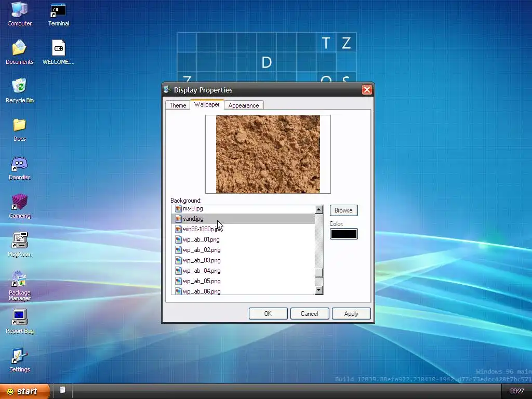The image size is (532, 399).
Task: Click the OK button
Action: click(x=268, y=313)
